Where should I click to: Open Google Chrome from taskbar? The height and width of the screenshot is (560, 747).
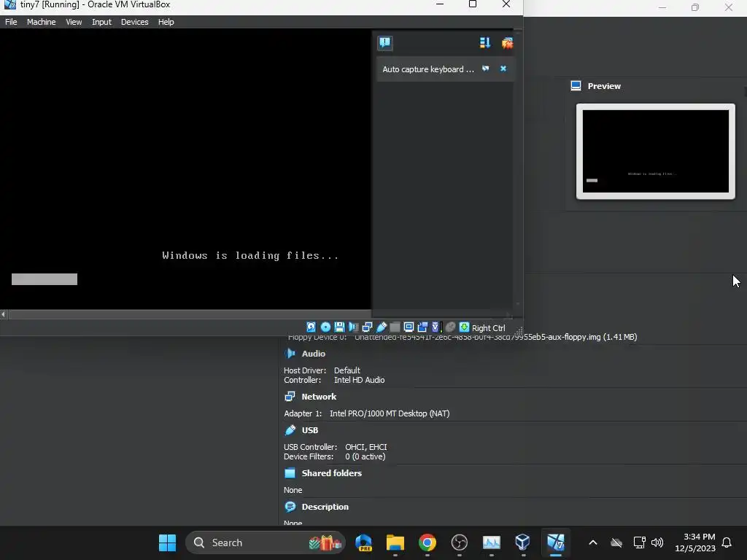click(427, 542)
